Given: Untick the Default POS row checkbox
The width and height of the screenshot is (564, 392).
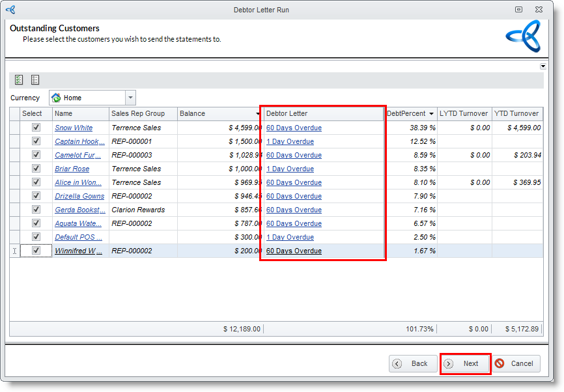Looking at the screenshot, I should 36,237.
